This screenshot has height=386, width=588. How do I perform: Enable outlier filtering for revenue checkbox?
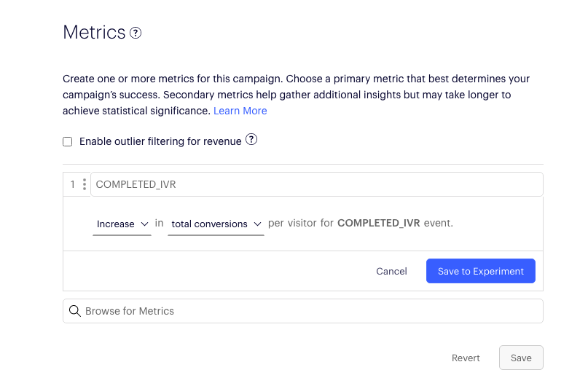click(68, 142)
